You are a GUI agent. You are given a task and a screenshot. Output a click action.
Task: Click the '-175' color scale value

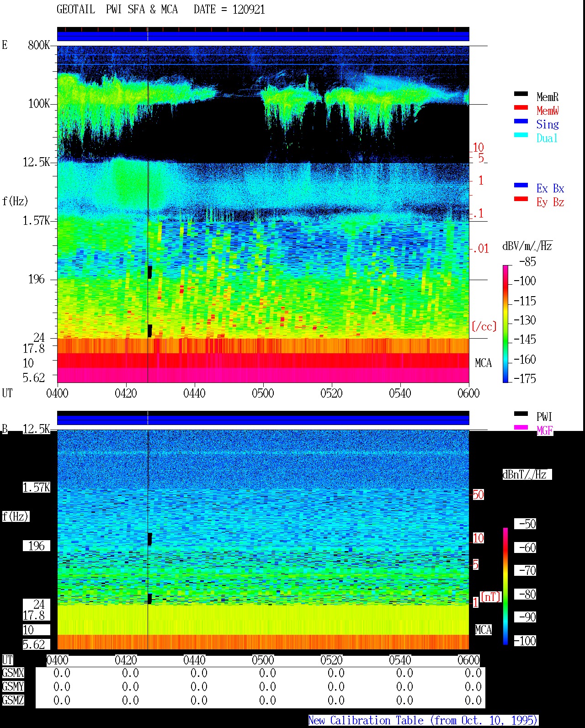pyautogui.click(x=525, y=378)
